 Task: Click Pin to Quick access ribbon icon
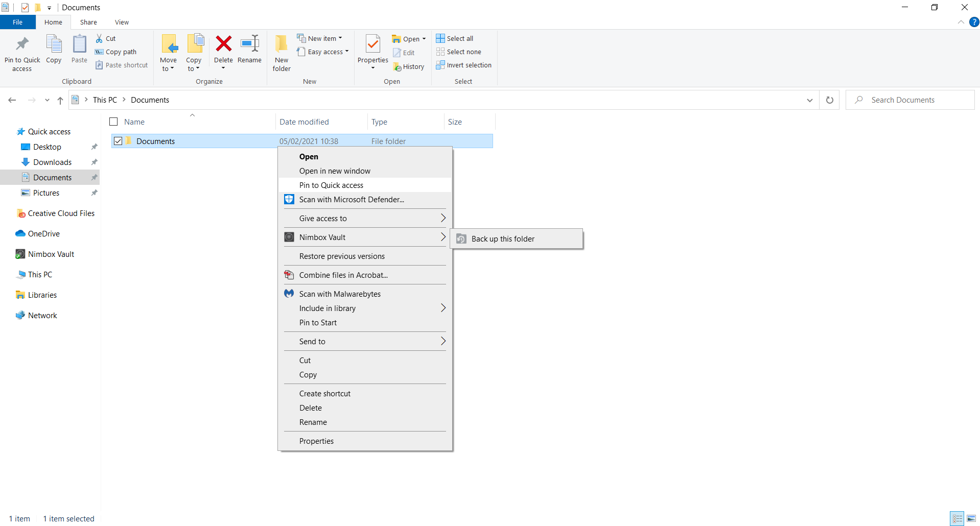[x=22, y=44]
